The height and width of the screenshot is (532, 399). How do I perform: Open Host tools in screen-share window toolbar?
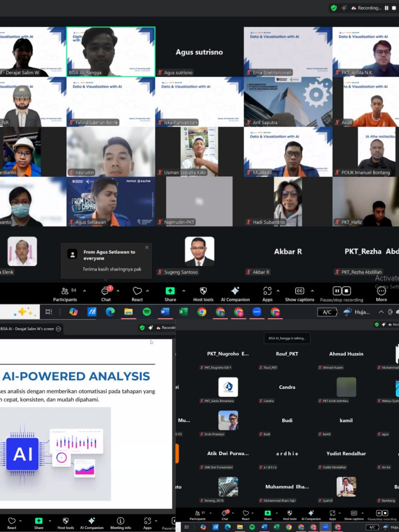tap(66, 523)
